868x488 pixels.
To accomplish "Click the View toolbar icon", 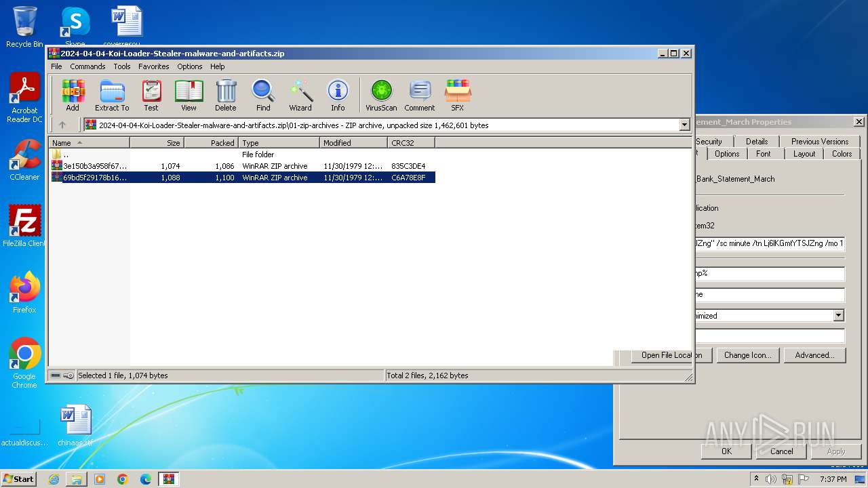I will pos(189,95).
